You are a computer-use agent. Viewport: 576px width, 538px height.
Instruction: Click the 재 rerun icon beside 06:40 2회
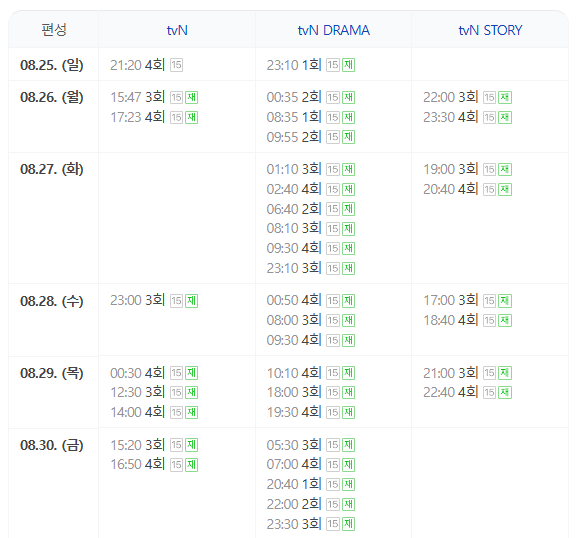coord(349,209)
